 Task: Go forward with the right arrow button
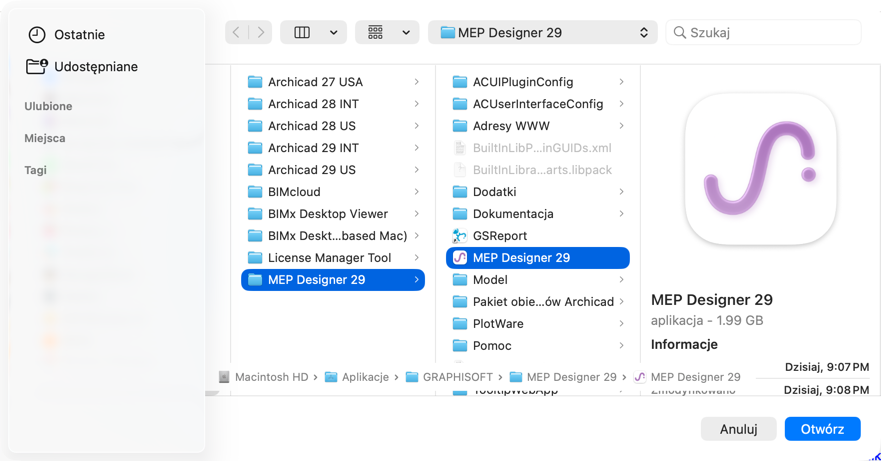click(x=261, y=33)
